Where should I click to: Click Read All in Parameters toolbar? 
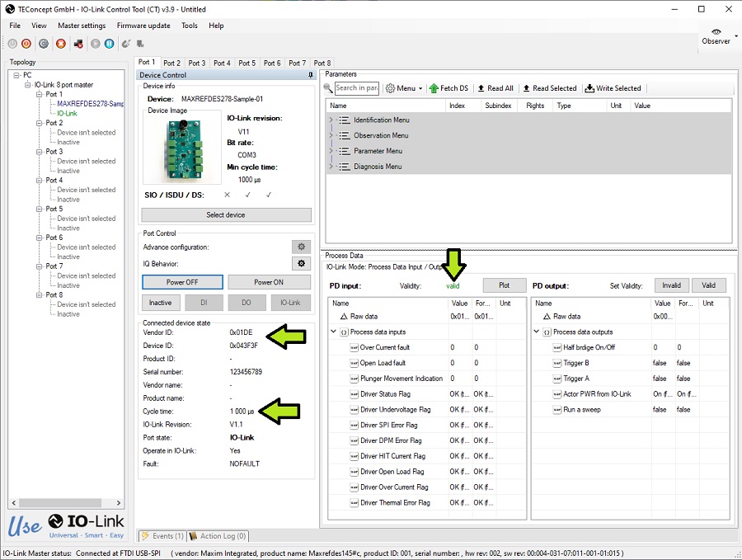495,88
